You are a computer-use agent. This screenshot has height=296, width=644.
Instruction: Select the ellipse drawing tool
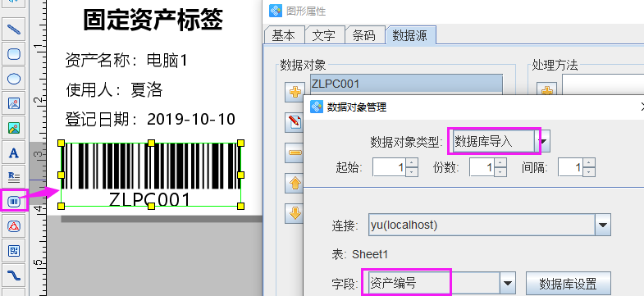[x=14, y=79]
